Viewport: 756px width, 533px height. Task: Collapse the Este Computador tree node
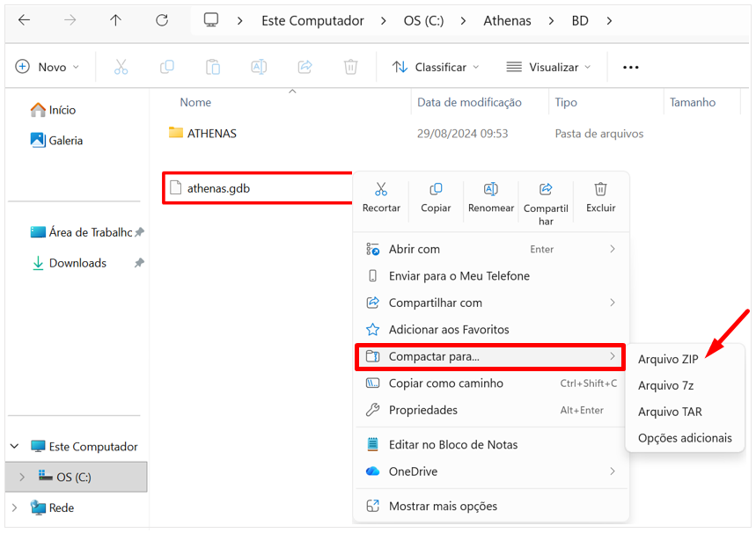[14, 447]
